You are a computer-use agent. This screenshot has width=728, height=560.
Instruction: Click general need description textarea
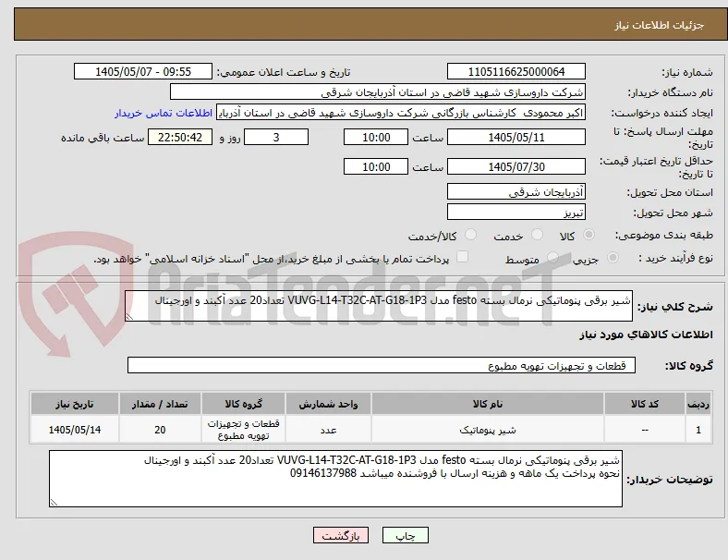coord(379,306)
